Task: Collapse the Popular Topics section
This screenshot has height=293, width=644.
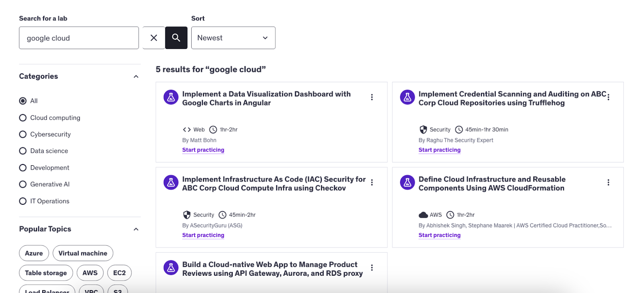Action: pyautogui.click(x=136, y=229)
